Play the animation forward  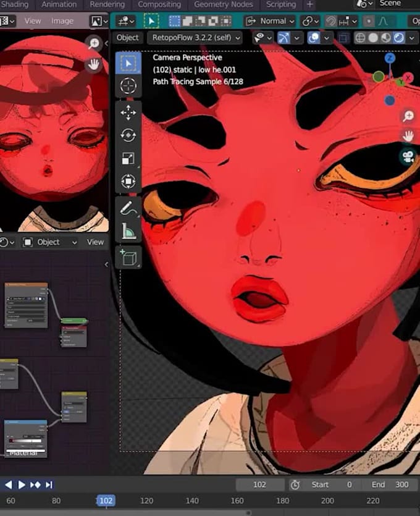point(22,484)
